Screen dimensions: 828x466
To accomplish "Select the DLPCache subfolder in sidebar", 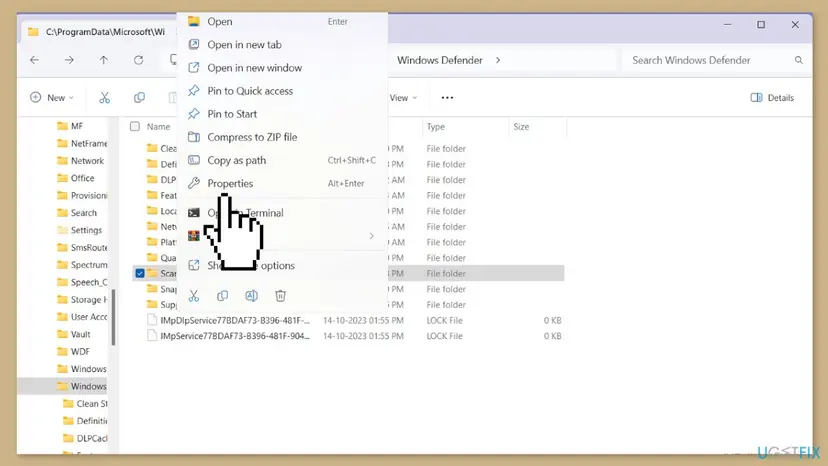I will click(x=91, y=439).
